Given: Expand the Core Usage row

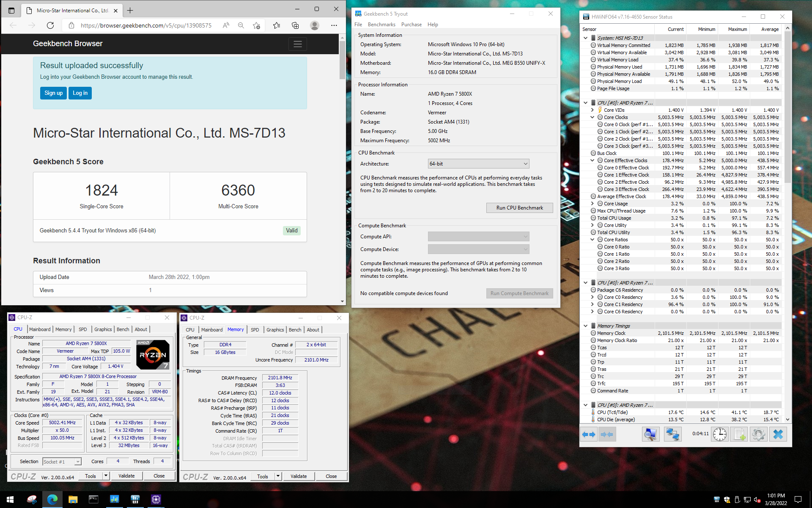Looking at the screenshot, I should click(593, 204).
